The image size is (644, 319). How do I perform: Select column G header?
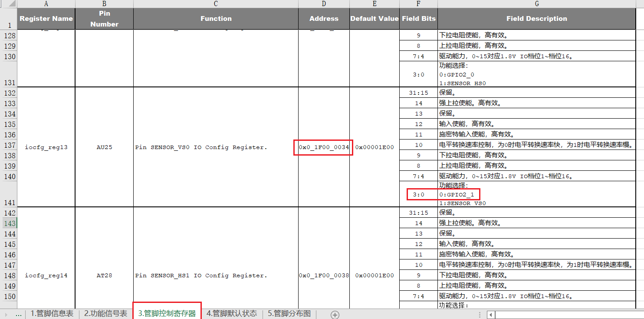(537, 4)
